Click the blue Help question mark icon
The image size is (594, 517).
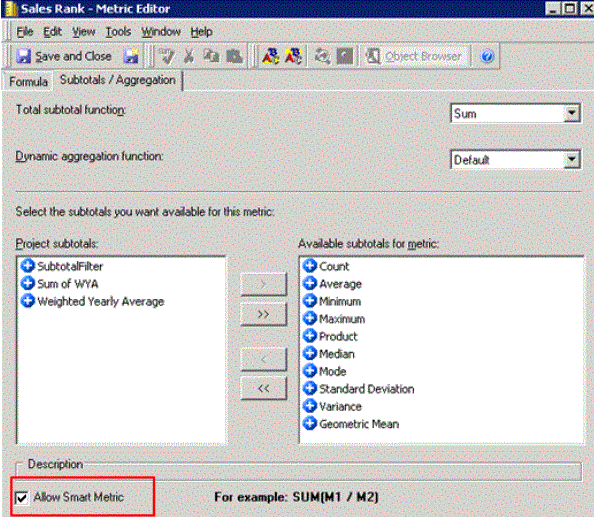(x=487, y=56)
